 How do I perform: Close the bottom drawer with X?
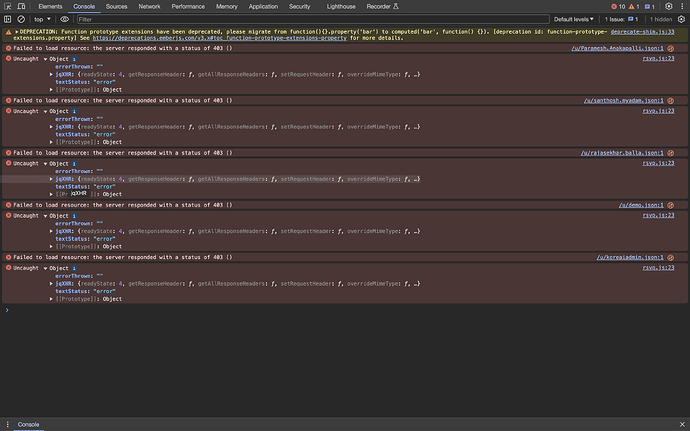coord(682,424)
